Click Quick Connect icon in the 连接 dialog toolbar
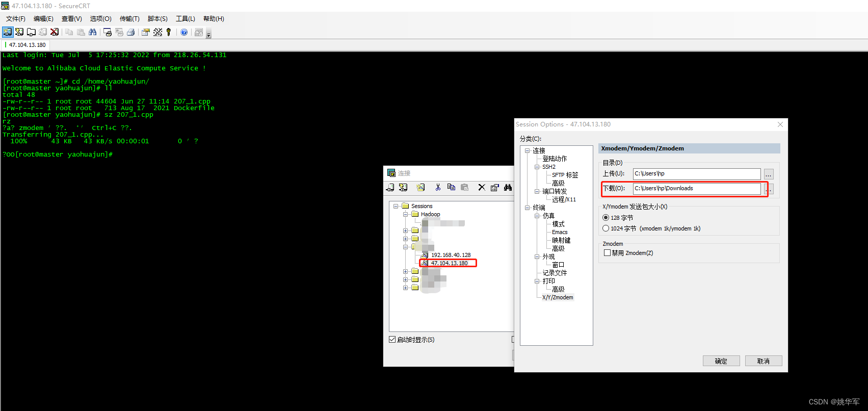868x411 pixels. [x=403, y=188]
